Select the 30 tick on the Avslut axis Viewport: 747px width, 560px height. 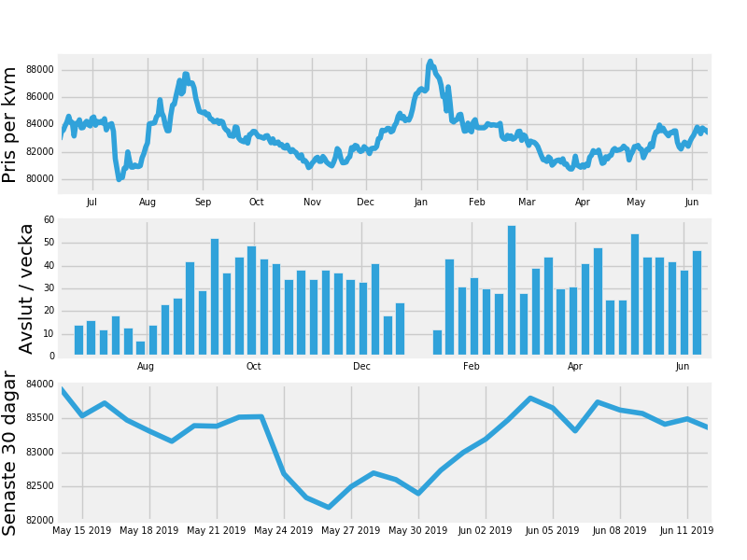click(49, 288)
